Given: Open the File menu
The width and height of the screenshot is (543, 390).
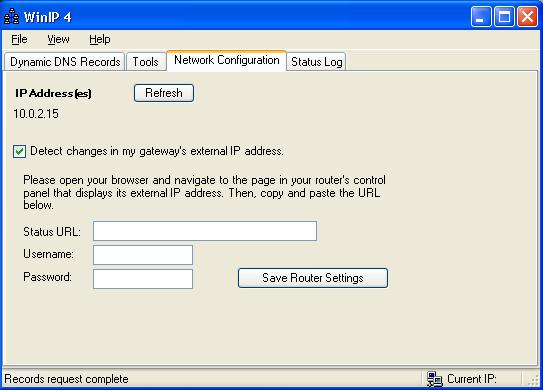Looking at the screenshot, I should pyautogui.click(x=19, y=39).
